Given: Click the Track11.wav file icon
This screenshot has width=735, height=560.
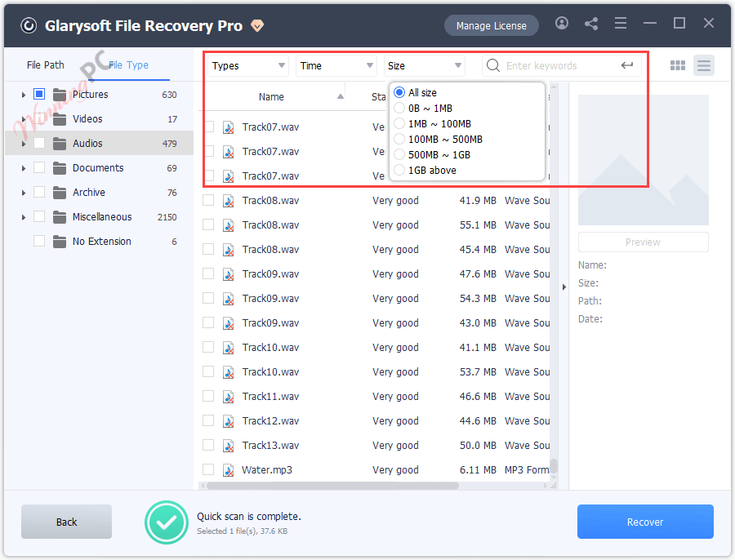Looking at the screenshot, I should pyautogui.click(x=229, y=397).
